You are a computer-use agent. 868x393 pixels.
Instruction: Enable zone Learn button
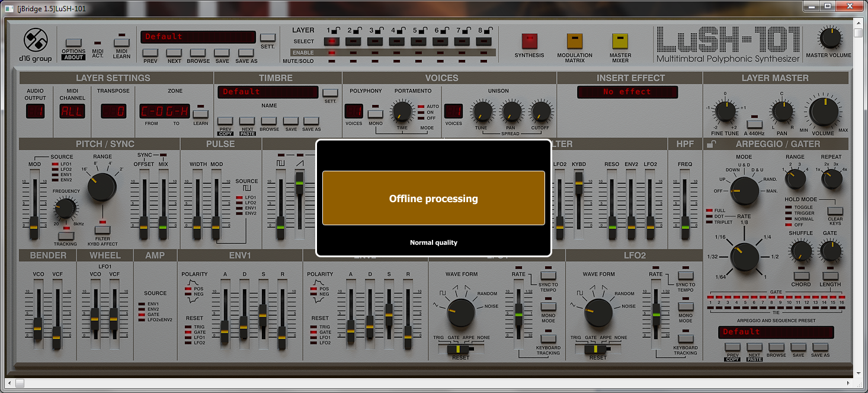pos(201,114)
